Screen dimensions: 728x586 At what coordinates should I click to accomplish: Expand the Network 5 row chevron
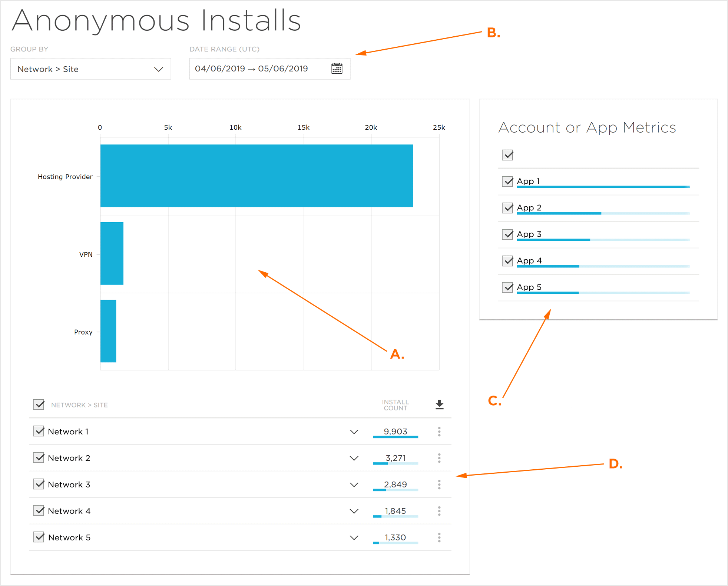click(354, 538)
